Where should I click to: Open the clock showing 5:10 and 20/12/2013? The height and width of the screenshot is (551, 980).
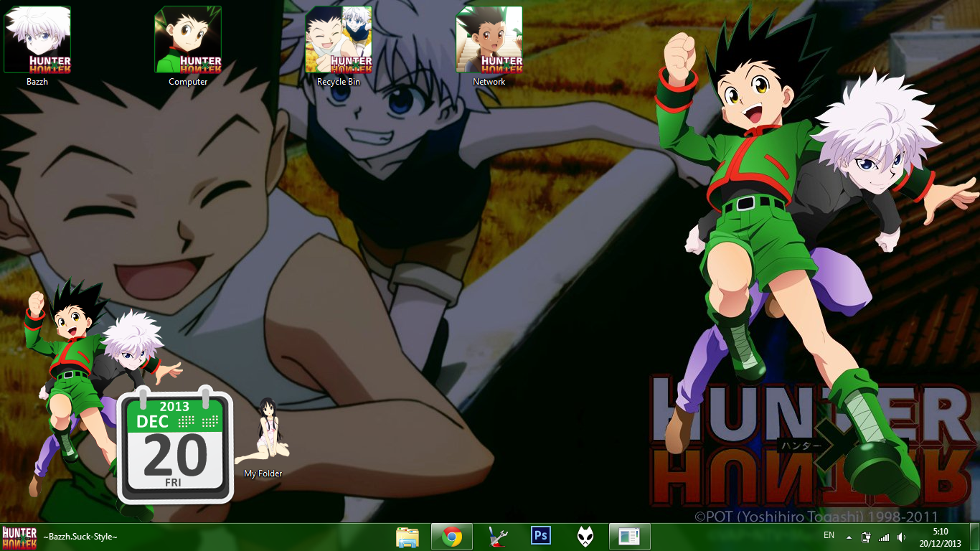[941, 537]
